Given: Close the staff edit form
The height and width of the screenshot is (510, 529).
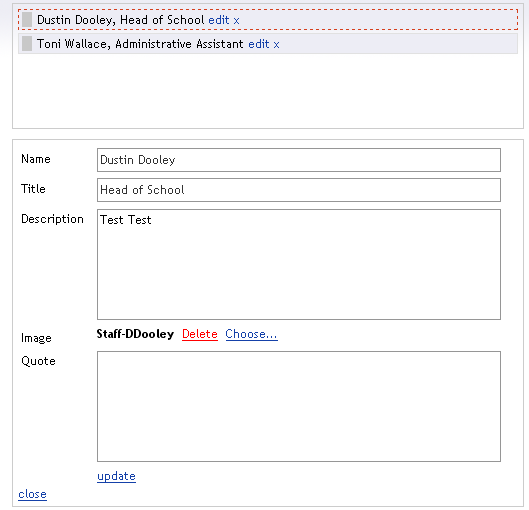Looking at the screenshot, I should point(32,494).
